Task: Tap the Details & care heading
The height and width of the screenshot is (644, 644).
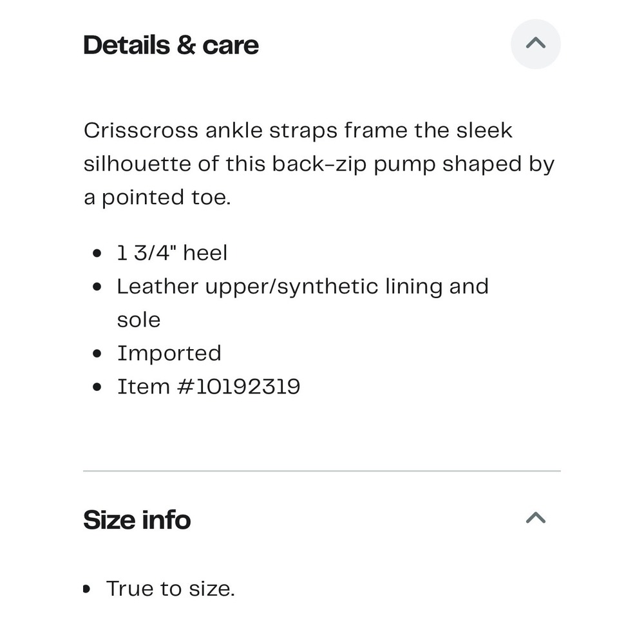Action: [x=171, y=45]
